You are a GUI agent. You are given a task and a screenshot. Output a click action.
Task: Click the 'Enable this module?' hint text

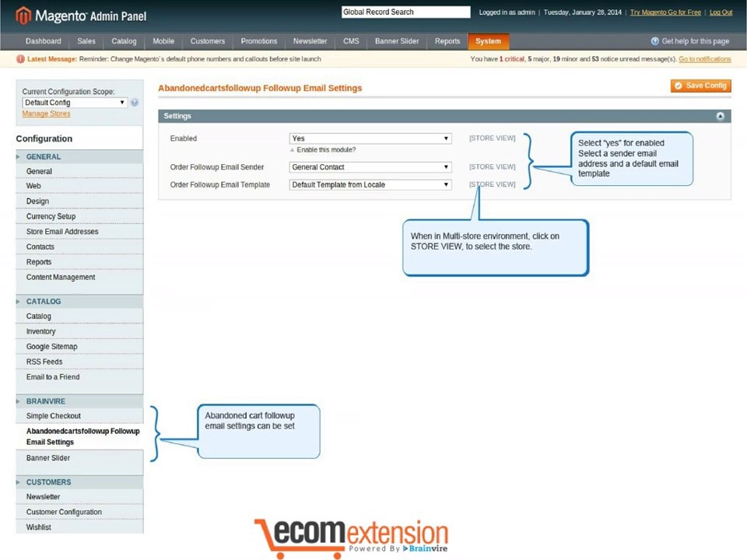(326, 150)
